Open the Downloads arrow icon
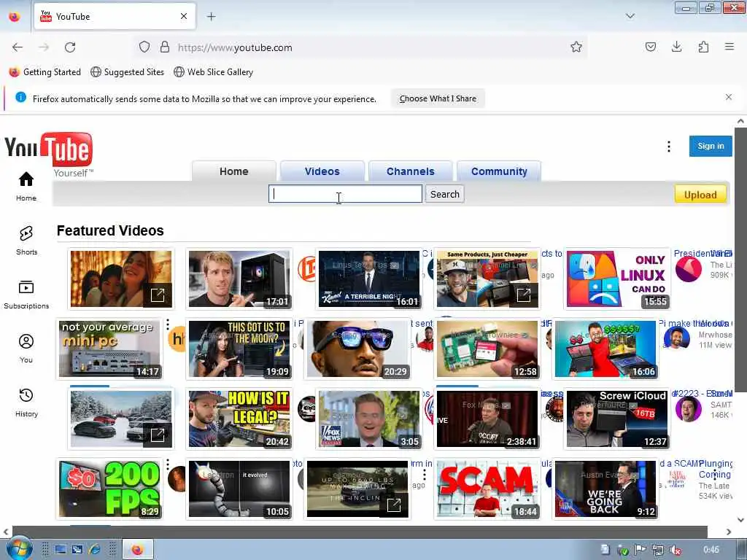This screenshot has height=560, width=747. click(676, 47)
